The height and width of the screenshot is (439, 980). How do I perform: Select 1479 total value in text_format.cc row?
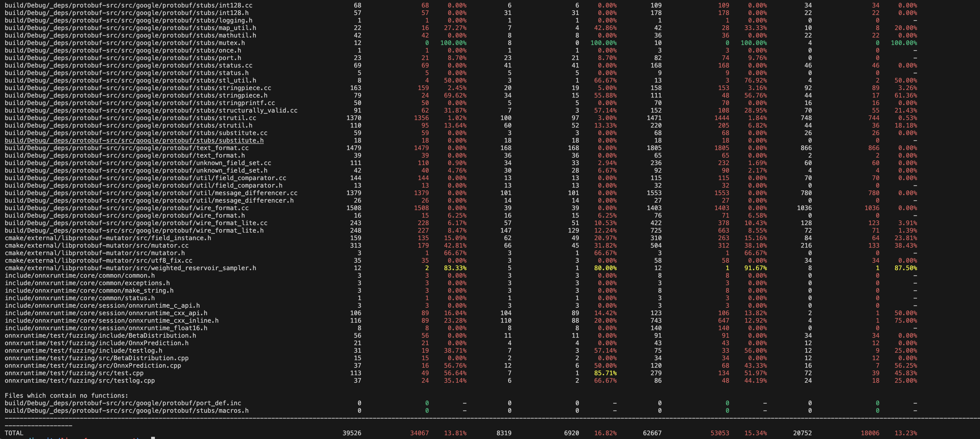tap(354, 148)
